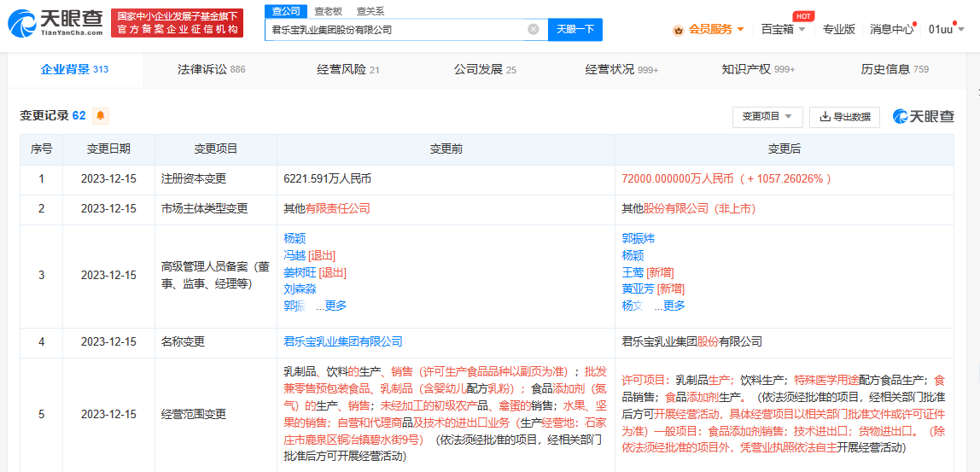980x472 pixels.
Task: Open 刘森淼 profile link
Action: (300, 288)
